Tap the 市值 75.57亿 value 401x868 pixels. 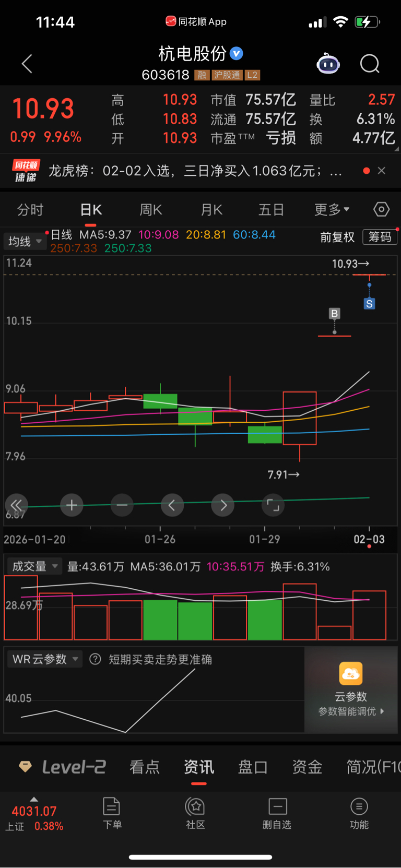[270, 100]
